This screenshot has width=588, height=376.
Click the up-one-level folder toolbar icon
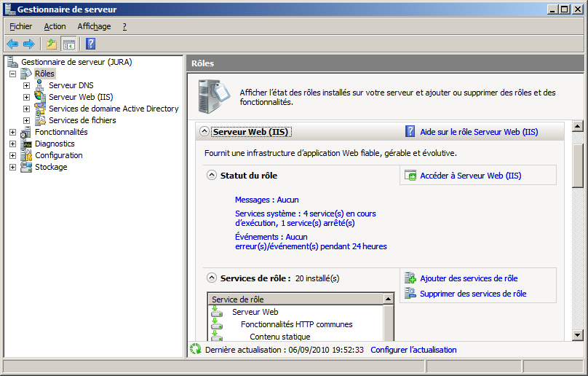pos(52,44)
